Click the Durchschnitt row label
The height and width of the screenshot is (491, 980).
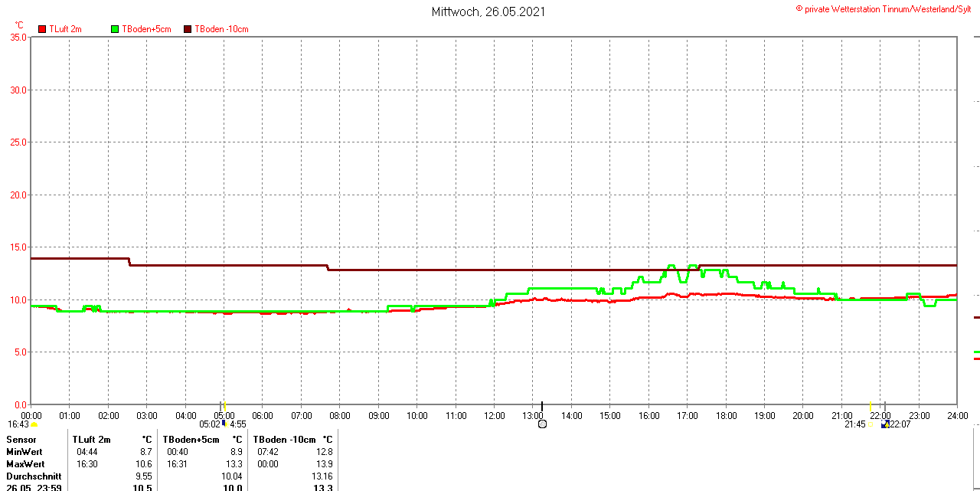click(34, 476)
